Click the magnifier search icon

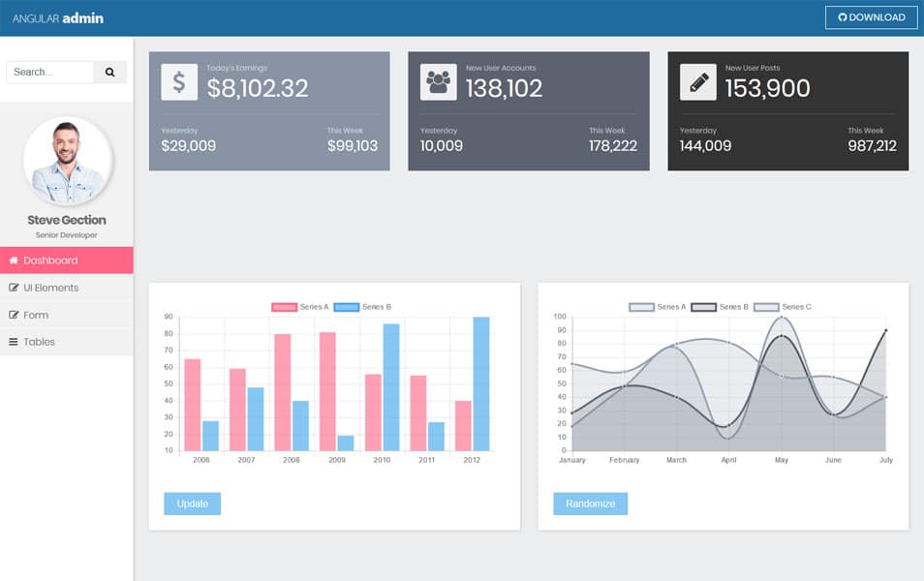[110, 72]
